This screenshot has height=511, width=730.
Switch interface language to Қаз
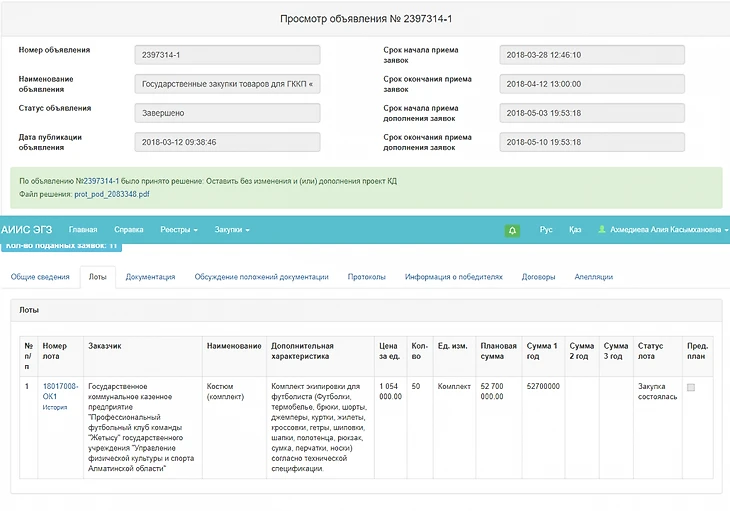575,230
